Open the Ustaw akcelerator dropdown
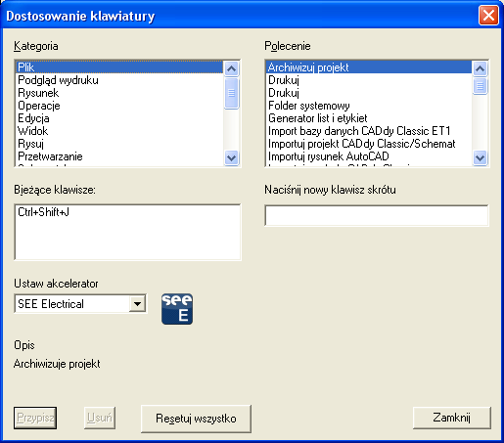The image size is (504, 443). point(137,304)
